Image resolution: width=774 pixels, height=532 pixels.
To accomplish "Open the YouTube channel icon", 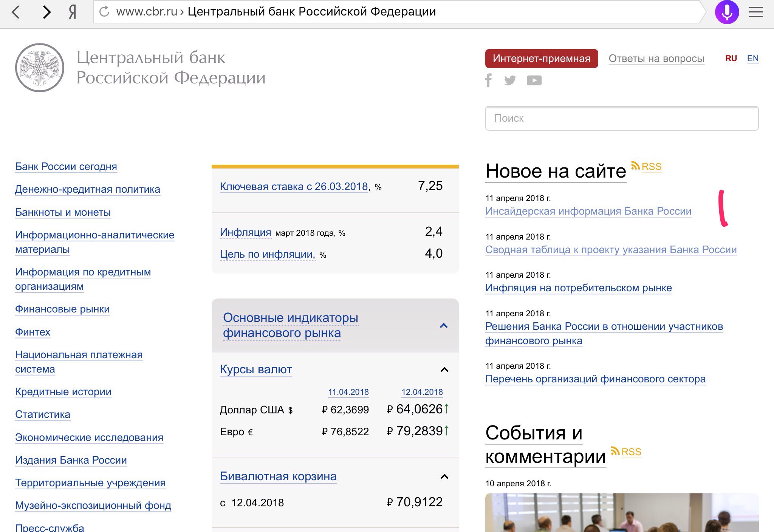I will [534, 80].
